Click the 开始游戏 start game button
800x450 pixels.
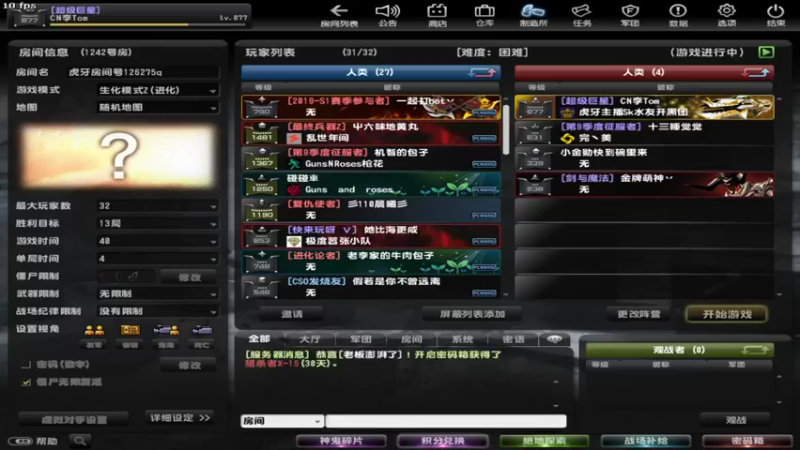727,314
